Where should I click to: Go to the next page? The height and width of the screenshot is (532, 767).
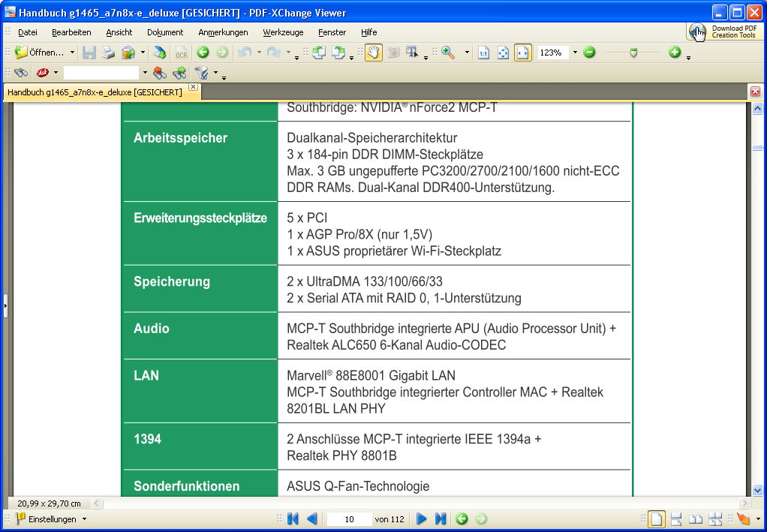point(421,519)
